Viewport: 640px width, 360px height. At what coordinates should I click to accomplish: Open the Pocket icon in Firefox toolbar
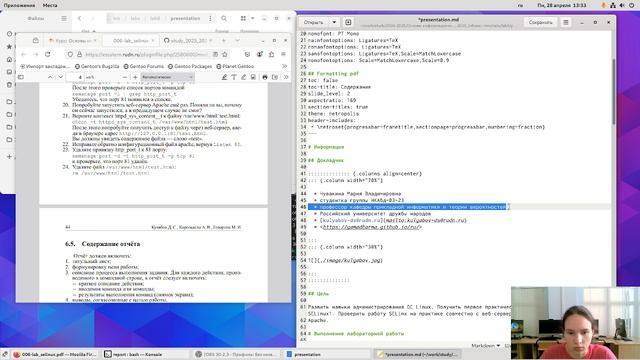247,54
